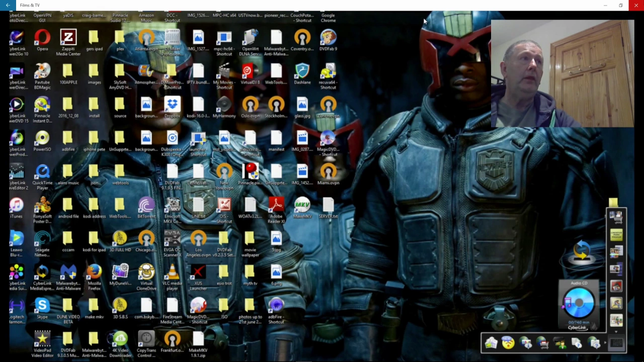Open QuickTime Player
This screenshot has height=362, width=644.
point(42,176)
